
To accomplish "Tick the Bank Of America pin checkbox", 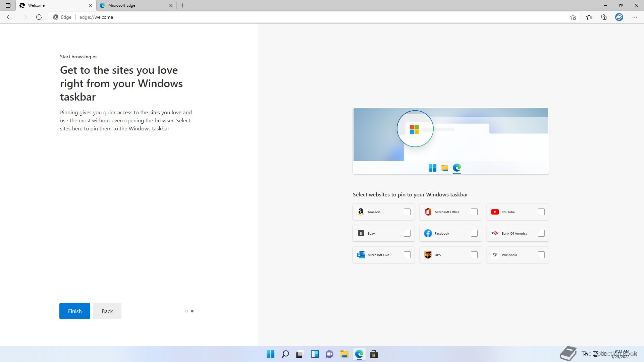I will pos(541,233).
